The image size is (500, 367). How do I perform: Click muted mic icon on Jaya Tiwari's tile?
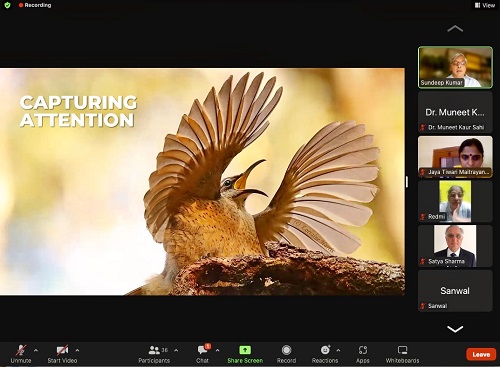(x=423, y=172)
